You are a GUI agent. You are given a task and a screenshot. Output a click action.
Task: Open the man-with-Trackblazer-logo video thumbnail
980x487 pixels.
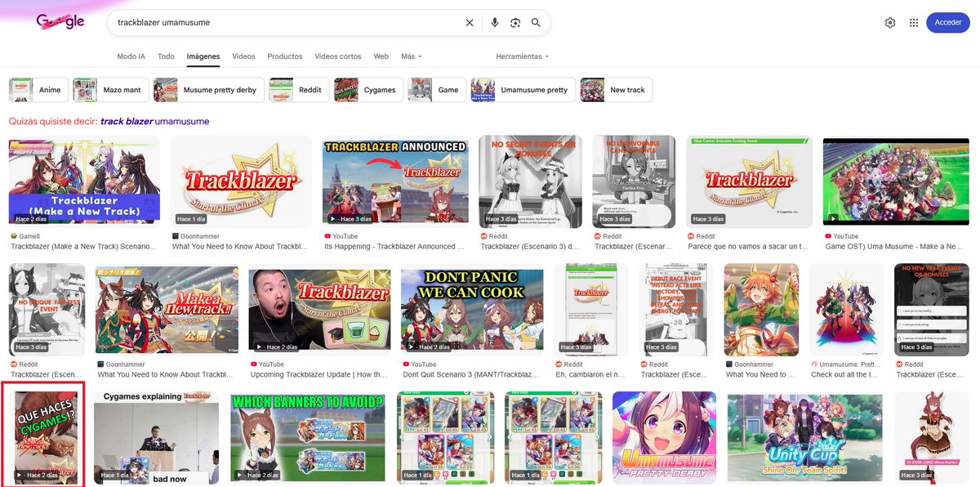pyautogui.click(x=318, y=309)
